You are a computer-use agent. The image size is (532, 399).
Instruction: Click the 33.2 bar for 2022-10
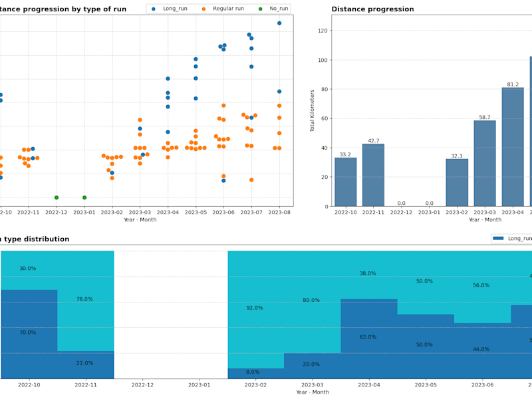pyautogui.click(x=345, y=182)
